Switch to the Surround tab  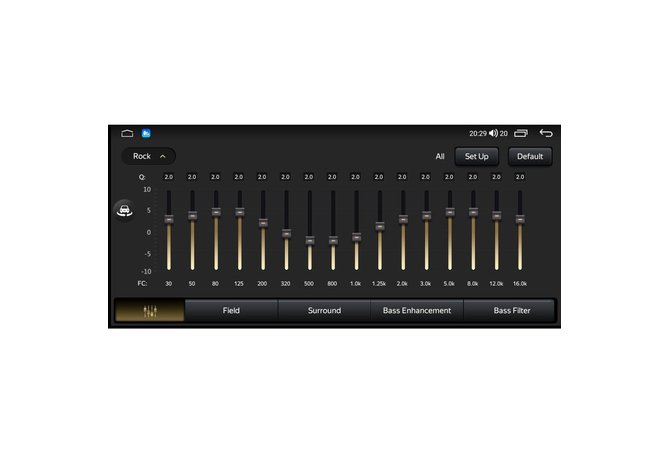(x=324, y=311)
